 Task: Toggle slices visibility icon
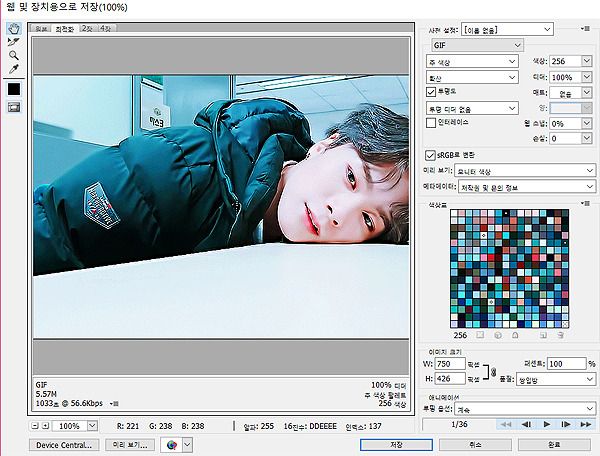[x=14, y=107]
